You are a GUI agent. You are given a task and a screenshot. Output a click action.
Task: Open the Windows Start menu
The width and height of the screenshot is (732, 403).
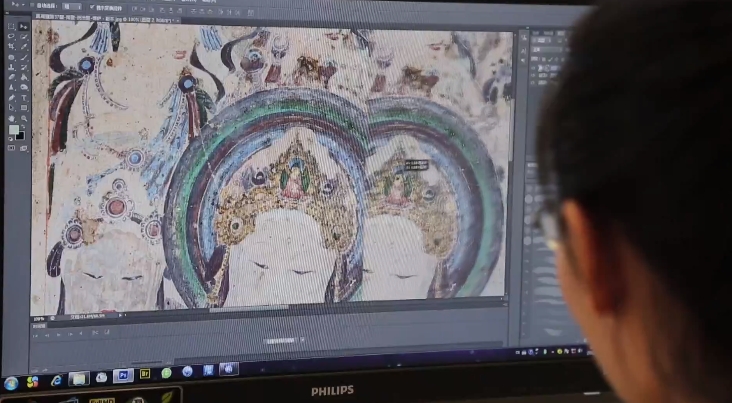pyautogui.click(x=11, y=383)
